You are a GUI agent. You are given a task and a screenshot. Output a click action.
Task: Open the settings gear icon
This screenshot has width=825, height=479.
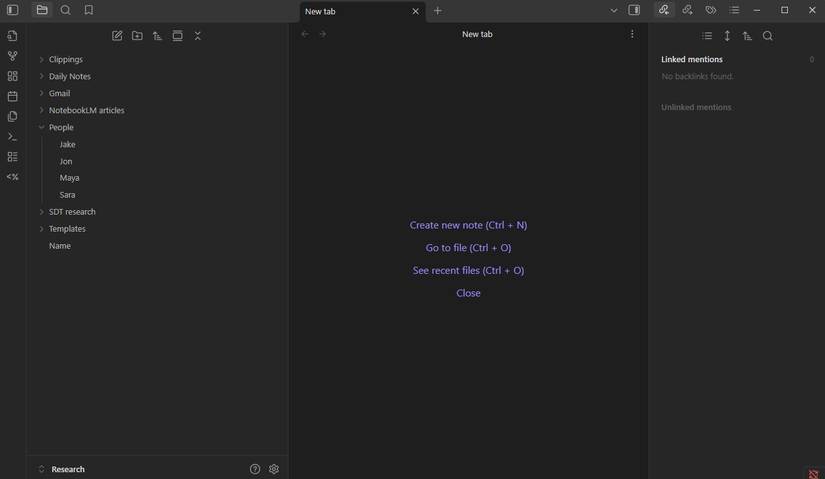pyautogui.click(x=274, y=469)
